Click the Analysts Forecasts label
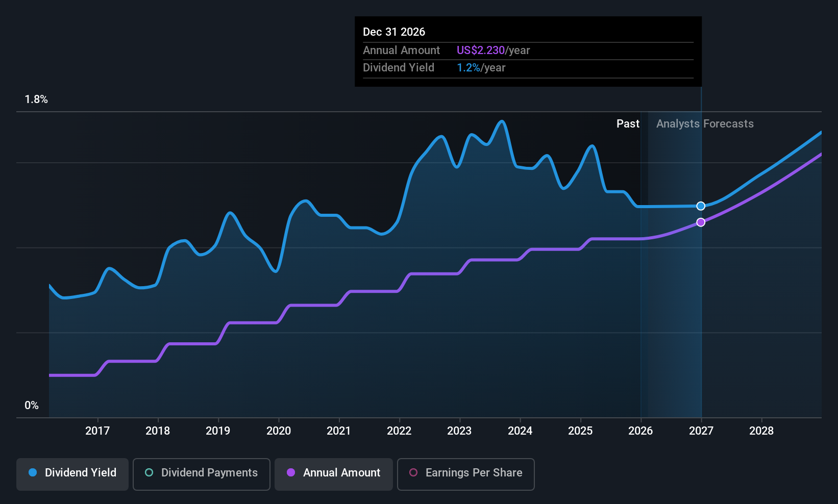Screen dimensions: 838x504 [705, 124]
